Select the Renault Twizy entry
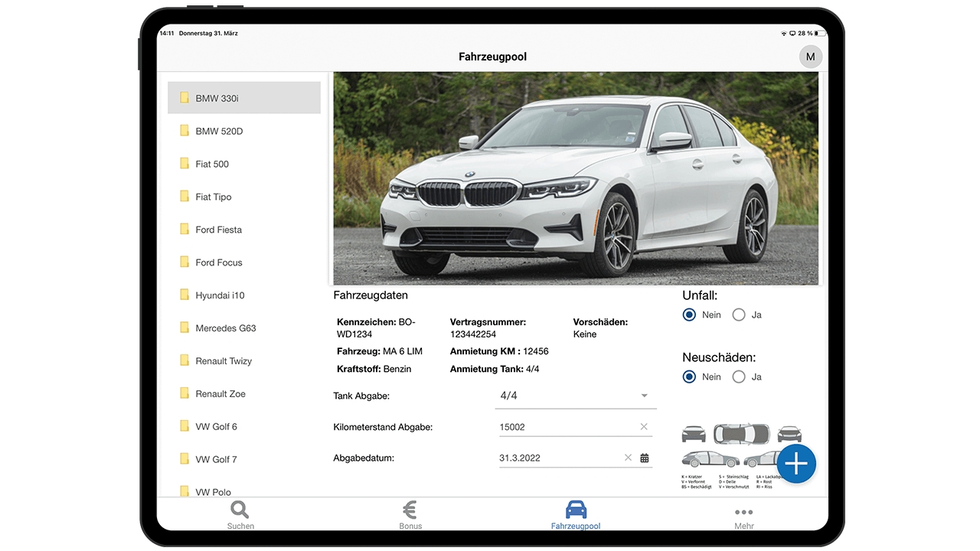 [244, 360]
